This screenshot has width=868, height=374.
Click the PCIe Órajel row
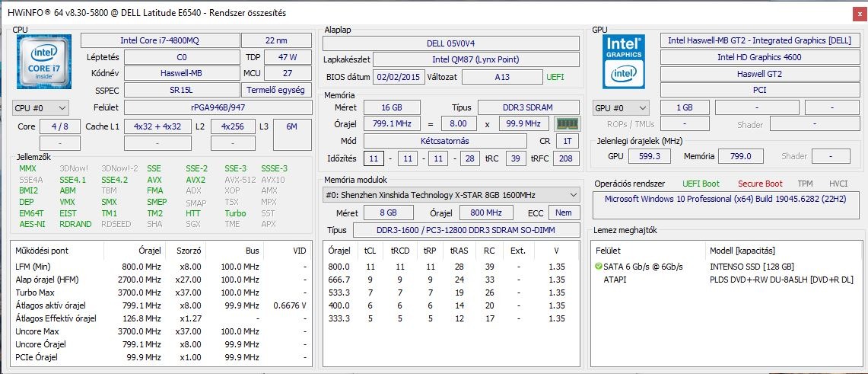click(x=161, y=357)
